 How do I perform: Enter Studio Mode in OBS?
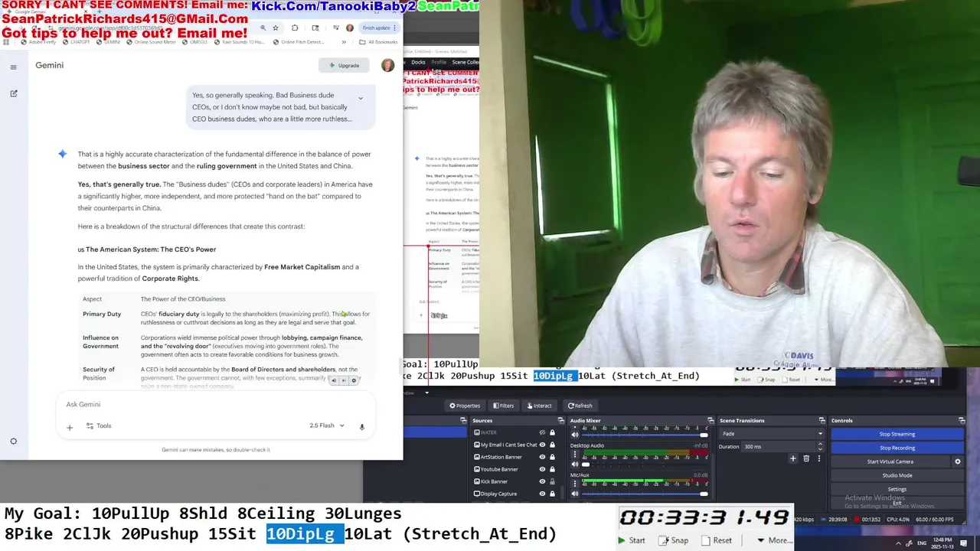pyautogui.click(x=897, y=475)
